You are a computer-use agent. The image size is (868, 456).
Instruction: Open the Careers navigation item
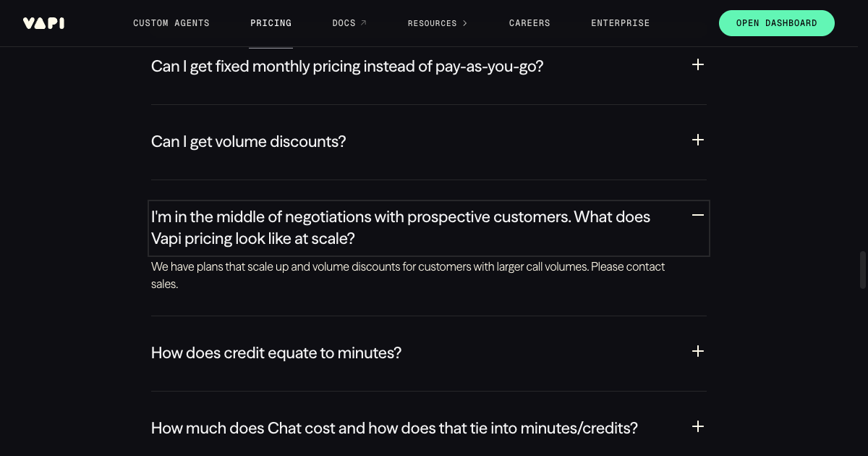click(529, 22)
